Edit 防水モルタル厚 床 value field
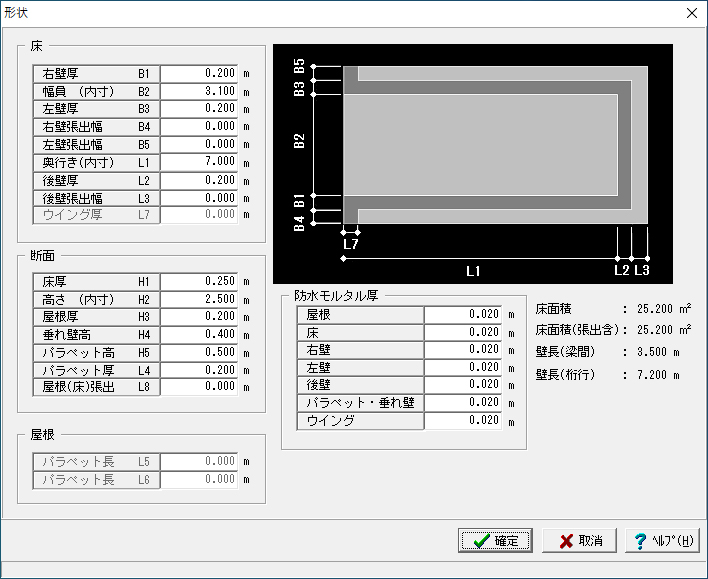Viewport: 708px width, 579px height. 463,332
